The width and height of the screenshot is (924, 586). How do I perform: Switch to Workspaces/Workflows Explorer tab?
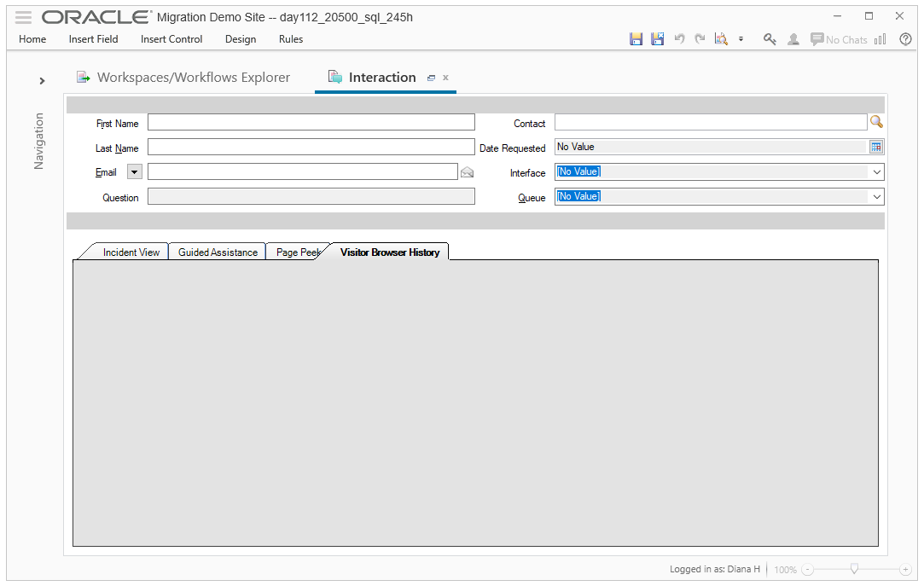193,78
